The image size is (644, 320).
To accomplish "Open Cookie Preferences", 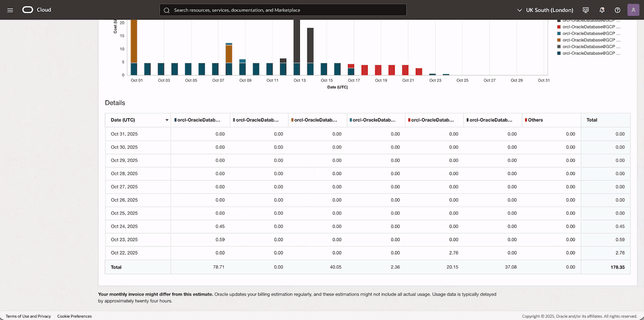I will (x=74, y=316).
